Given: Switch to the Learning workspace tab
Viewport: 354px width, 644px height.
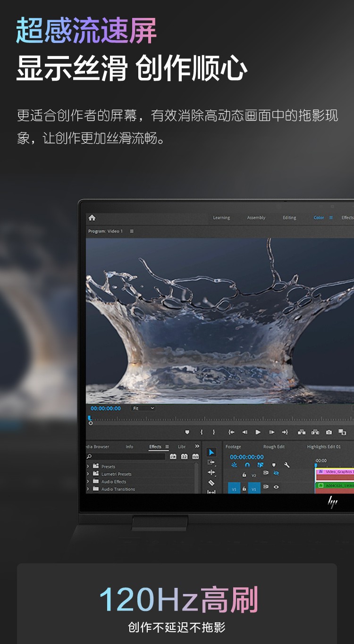Looking at the screenshot, I should click(221, 217).
